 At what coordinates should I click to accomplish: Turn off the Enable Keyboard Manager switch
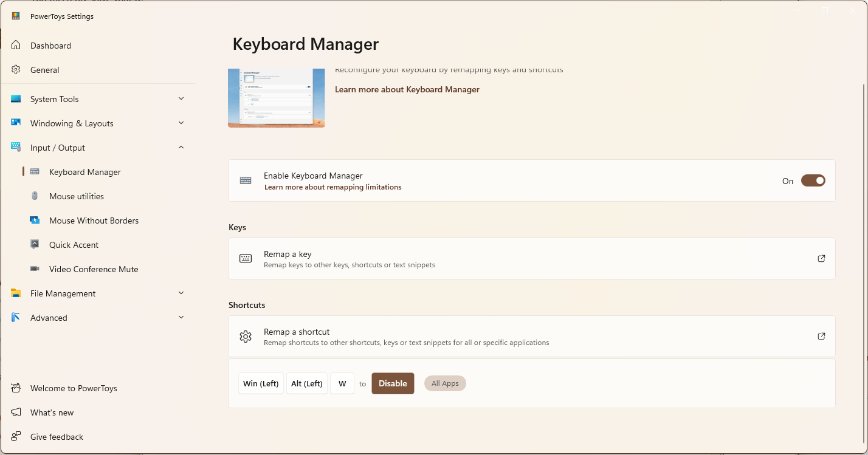click(813, 180)
